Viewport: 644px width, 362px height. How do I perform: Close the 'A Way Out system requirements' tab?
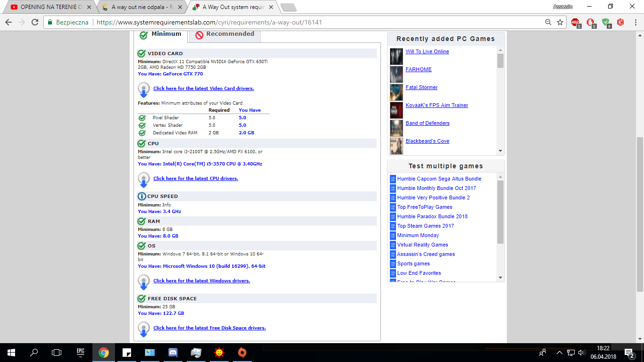[271, 7]
